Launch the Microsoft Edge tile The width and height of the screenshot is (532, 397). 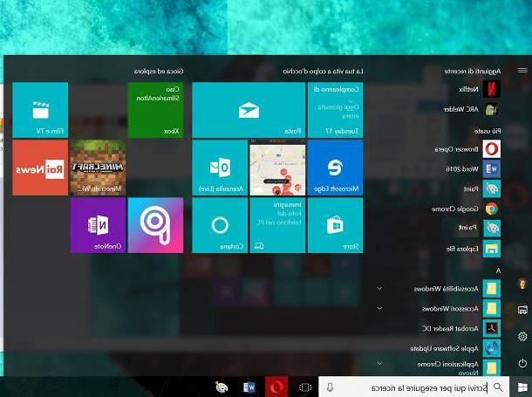(335, 168)
